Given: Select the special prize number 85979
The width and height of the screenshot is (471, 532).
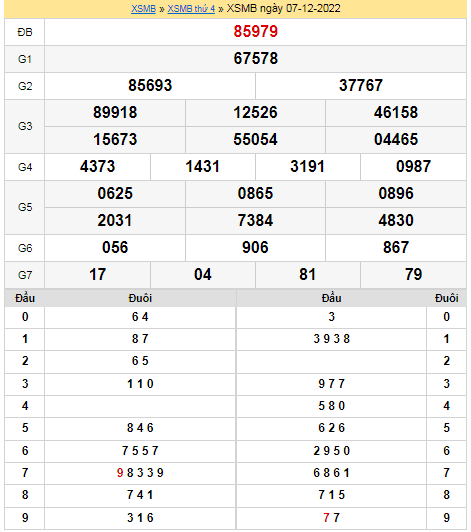Looking at the screenshot, I should [x=256, y=32].
